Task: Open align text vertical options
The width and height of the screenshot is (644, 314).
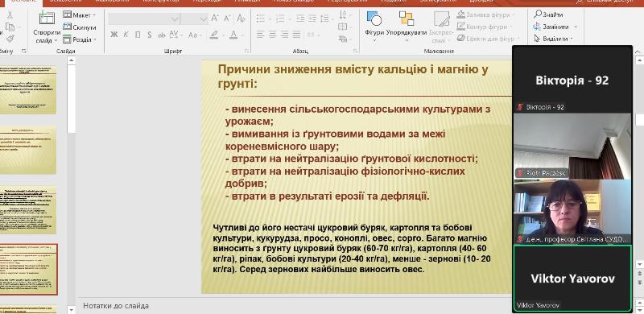Action: click(345, 27)
